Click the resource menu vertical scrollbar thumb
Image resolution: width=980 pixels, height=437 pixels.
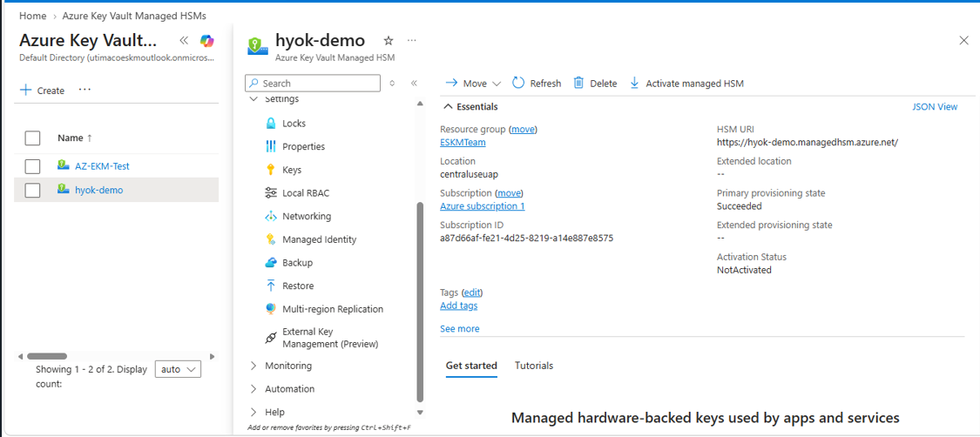point(420,301)
